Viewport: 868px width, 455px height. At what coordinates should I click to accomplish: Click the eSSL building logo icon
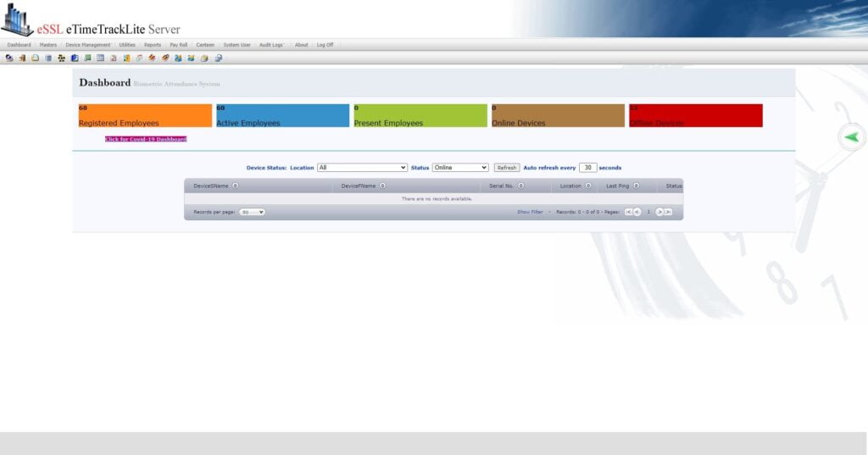(17, 19)
